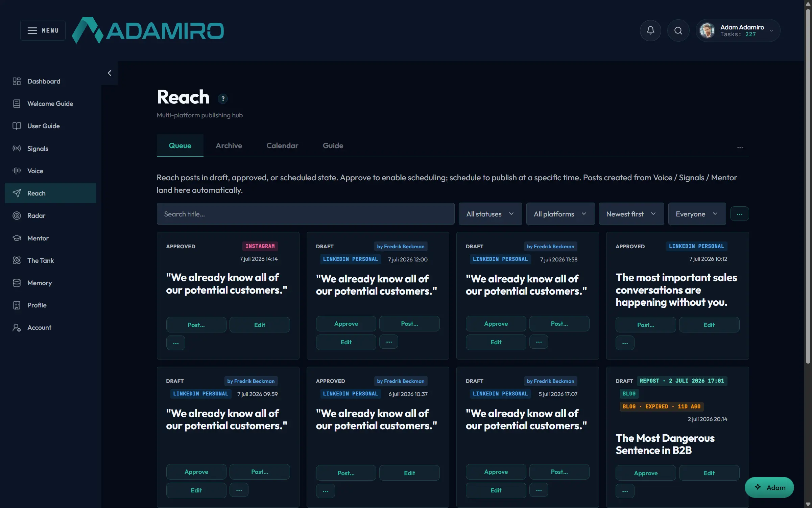This screenshot has width=812, height=508.
Task: Focus the Search title input field
Action: coord(305,214)
